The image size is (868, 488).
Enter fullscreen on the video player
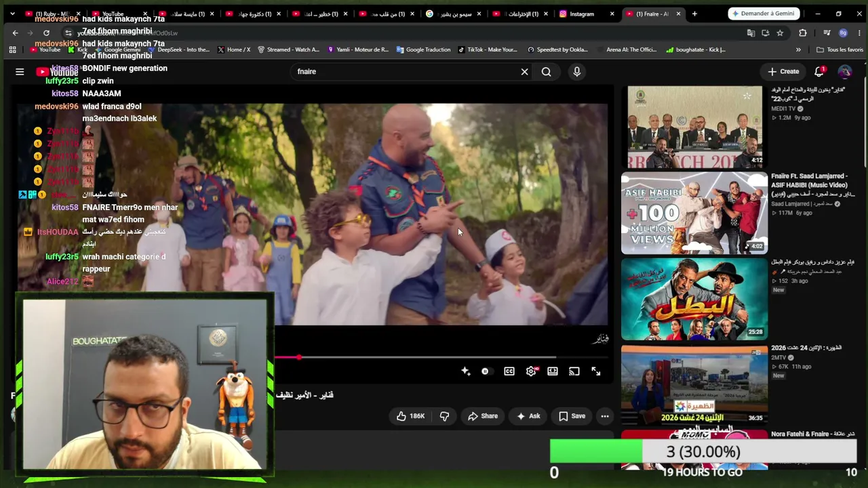[x=595, y=371]
